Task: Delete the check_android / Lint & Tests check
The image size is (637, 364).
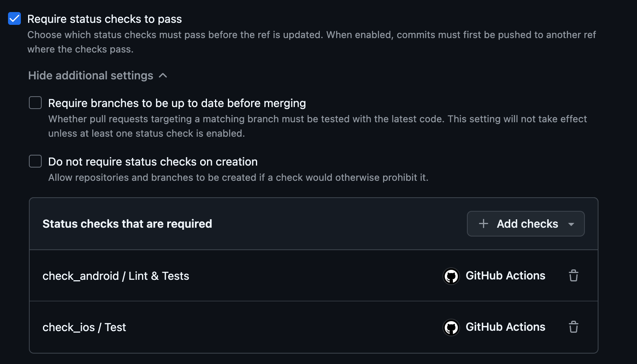Action: 574,276
